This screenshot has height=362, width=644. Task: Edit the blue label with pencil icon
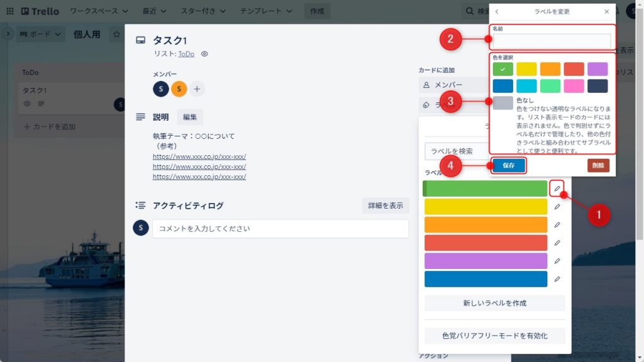(557, 279)
